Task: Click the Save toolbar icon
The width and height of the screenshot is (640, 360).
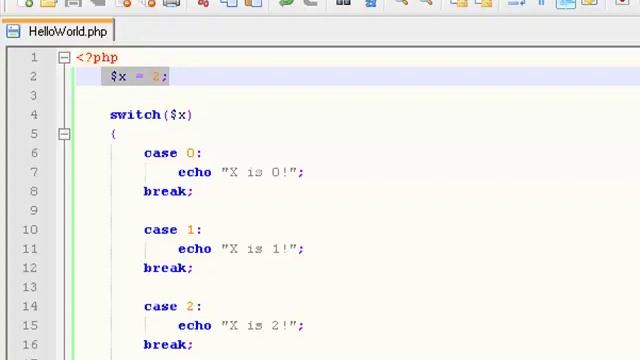Action: click(x=73, y=3)
